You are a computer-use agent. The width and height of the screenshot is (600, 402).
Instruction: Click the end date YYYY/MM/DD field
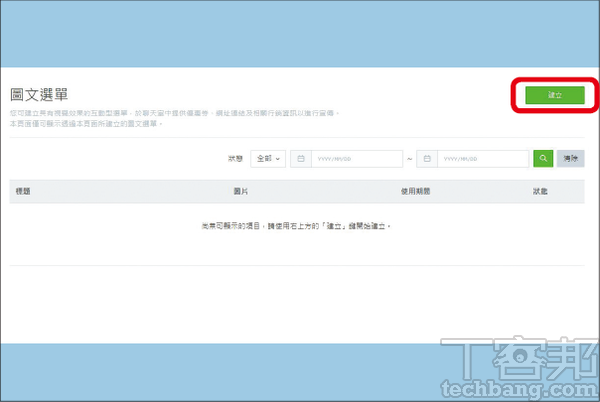coord(483,158)
